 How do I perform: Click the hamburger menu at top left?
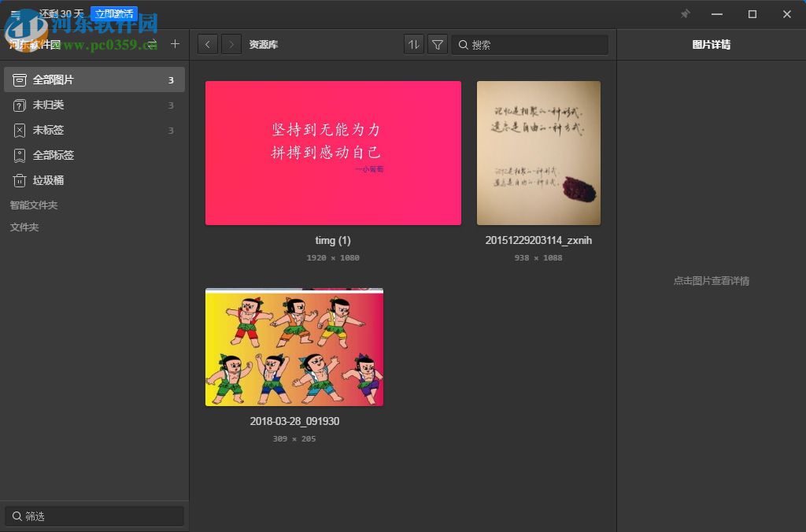pyautogui.click(x=16, y=13)
